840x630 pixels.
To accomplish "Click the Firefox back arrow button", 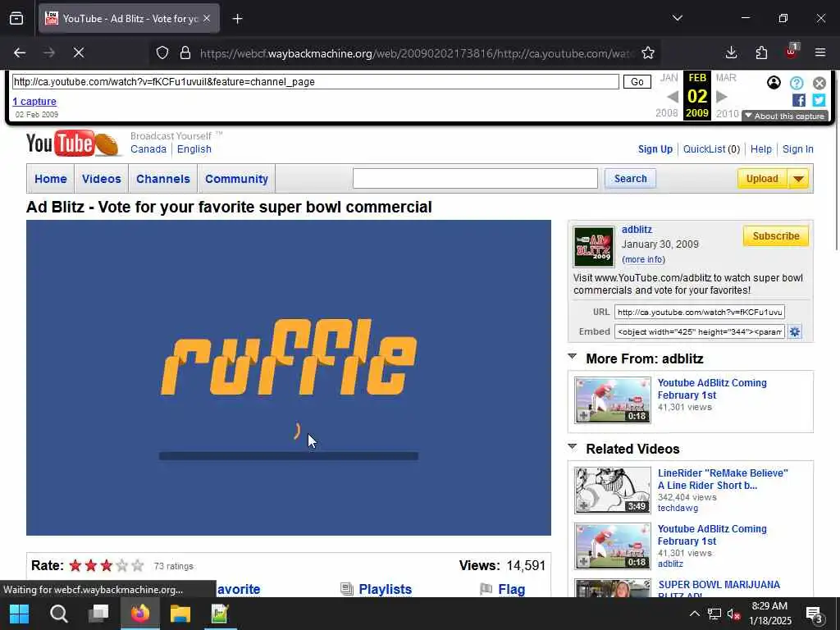I will (20, 52).
